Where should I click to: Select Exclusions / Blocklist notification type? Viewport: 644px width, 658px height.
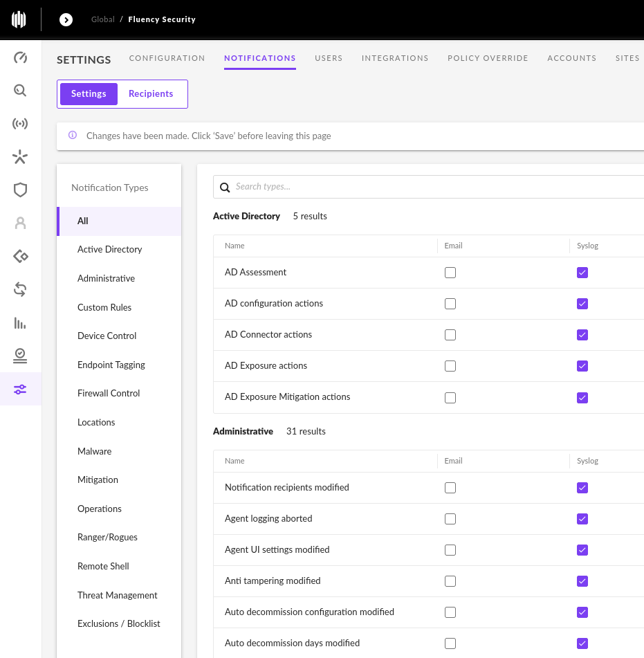click(x=119, y=623)
